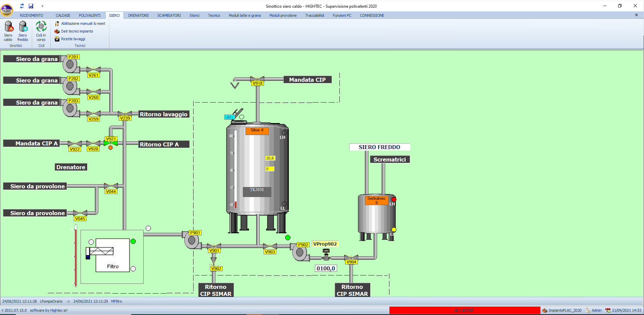
Task: Click valve V903
Action: tap(270, 246)
